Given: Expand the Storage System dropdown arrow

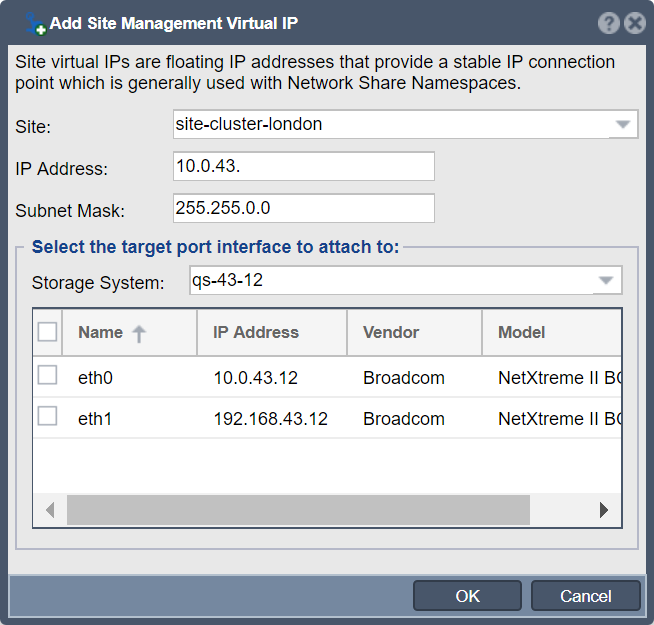Looking at the screenshot, I should 606,280.
